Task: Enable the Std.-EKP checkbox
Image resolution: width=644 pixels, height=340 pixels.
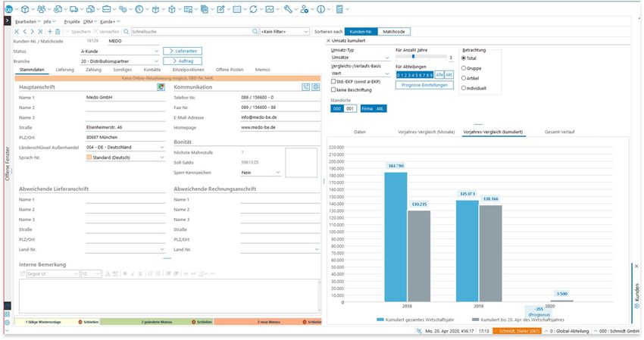Action: pos(334,81)
